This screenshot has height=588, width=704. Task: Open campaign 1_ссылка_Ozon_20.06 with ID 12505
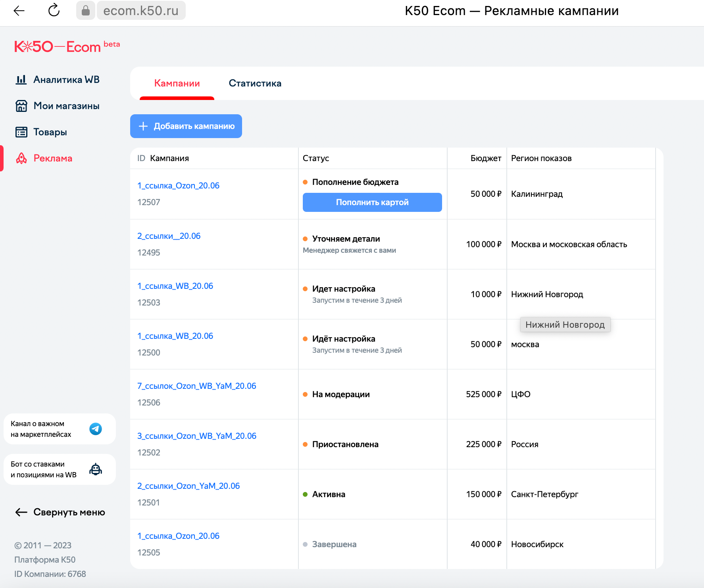[178, 536]
